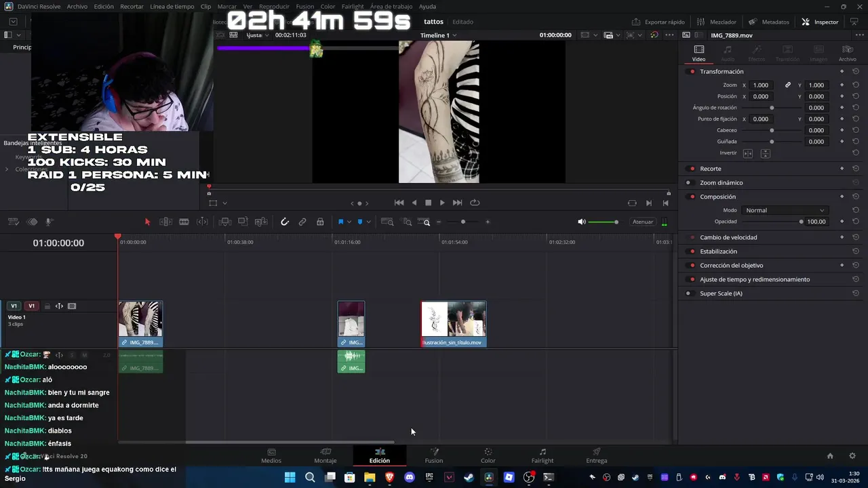Screen dimensions: 868x488
Task: Click the horizontal flip Invertir icon
Action: tap(748, 153)
